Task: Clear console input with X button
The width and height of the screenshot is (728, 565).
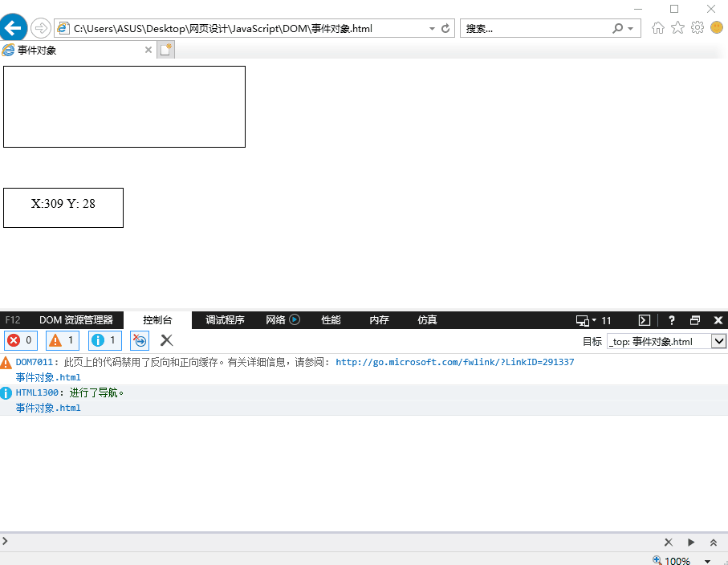Action: click(669, 543)
